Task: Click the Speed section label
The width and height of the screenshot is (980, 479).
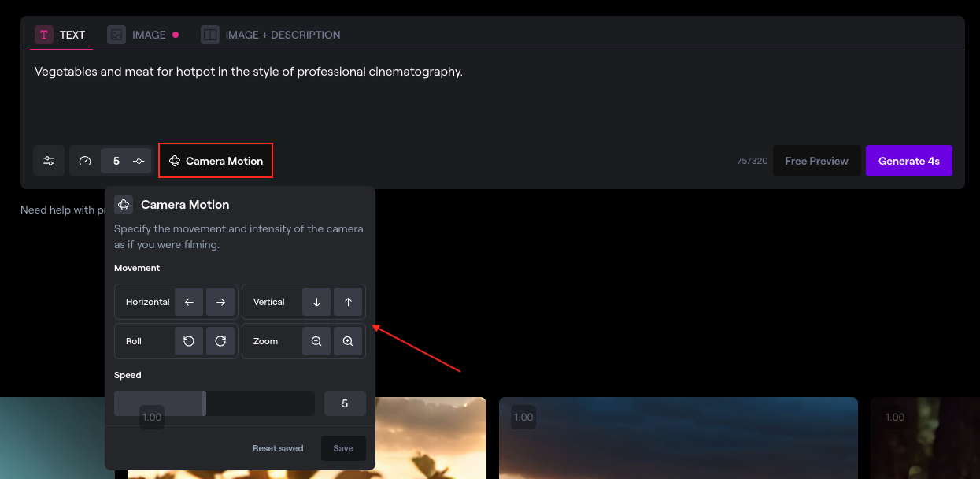Action: coord(128,375)
